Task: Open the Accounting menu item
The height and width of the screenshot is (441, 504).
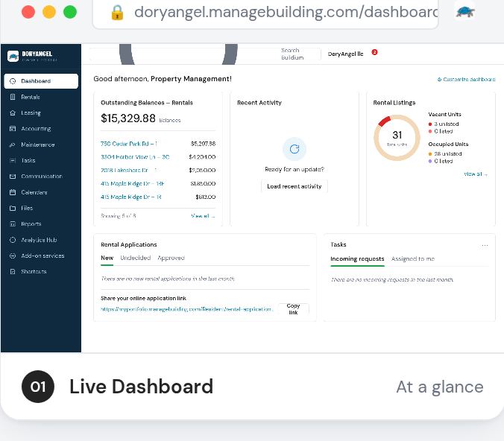Action: point(41,129)
